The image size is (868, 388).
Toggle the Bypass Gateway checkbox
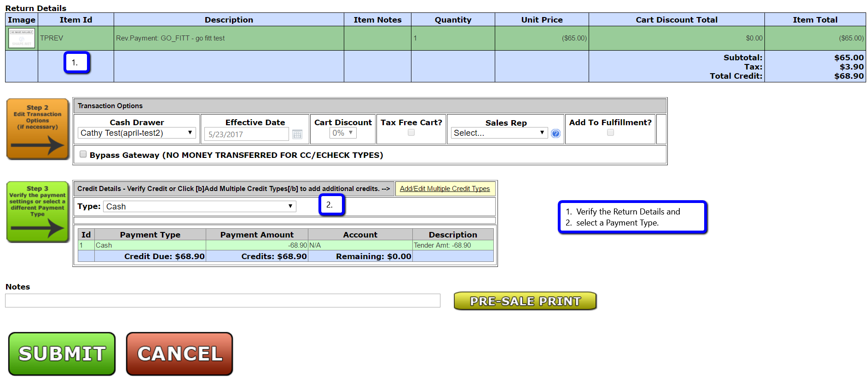83,154
